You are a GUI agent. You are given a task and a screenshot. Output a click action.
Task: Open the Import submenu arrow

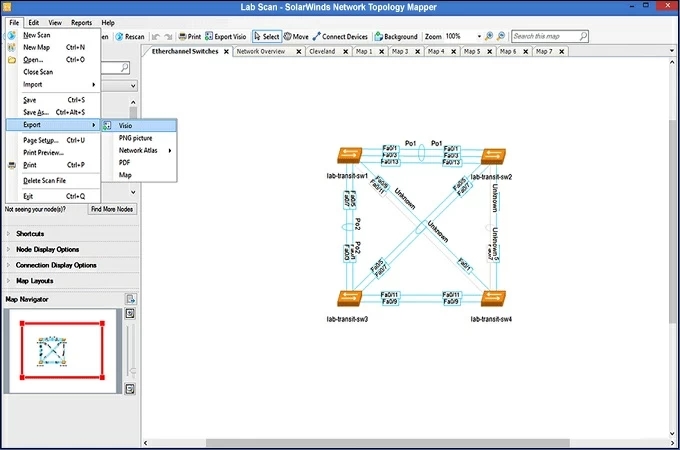point(93,85)
